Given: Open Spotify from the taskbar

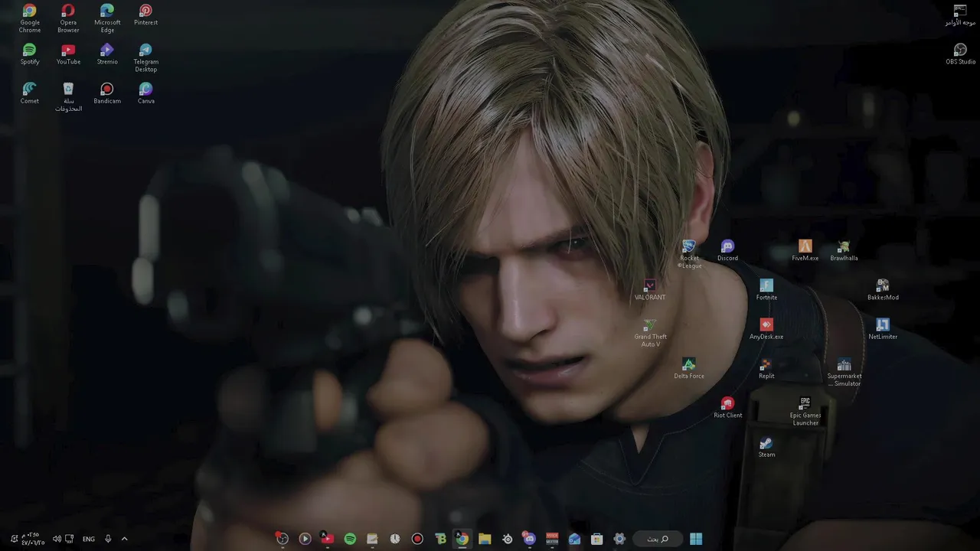Looking at the screenshot, I should 350,539.
